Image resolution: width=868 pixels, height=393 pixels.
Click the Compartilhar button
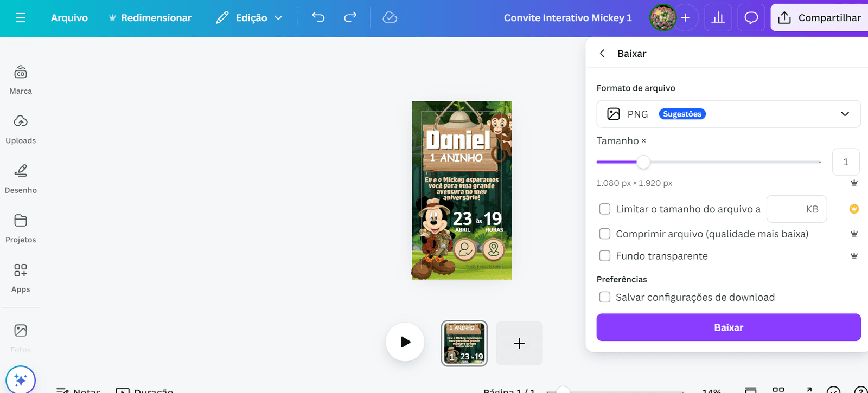[x=819, y=18]
